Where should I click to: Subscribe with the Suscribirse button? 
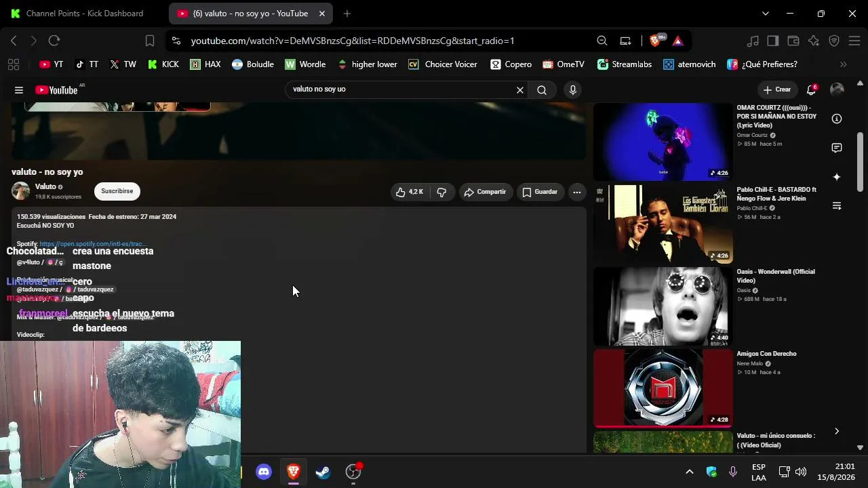pos(117,191)
